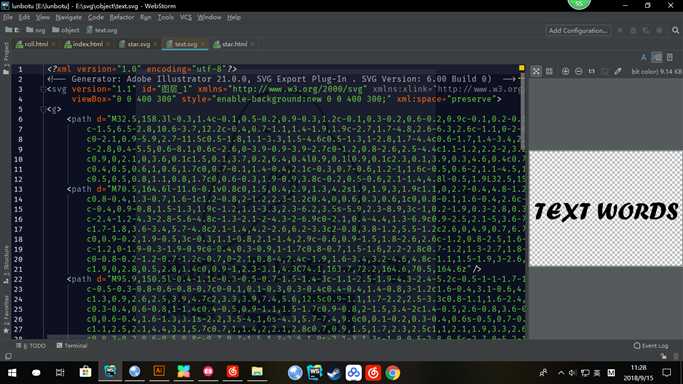Show preview only view mode
Image resolution: width=683 pixels, height=384 pixels.
pos(670,57)
